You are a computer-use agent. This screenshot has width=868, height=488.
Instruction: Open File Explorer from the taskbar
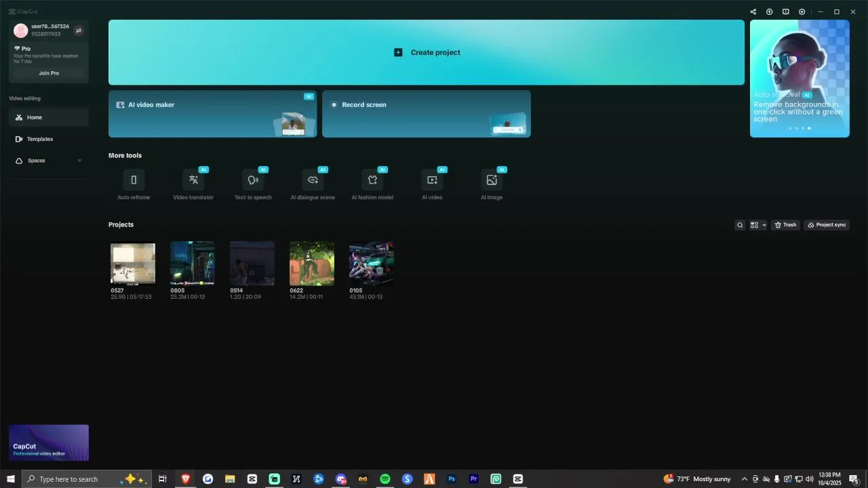(230, 479)
